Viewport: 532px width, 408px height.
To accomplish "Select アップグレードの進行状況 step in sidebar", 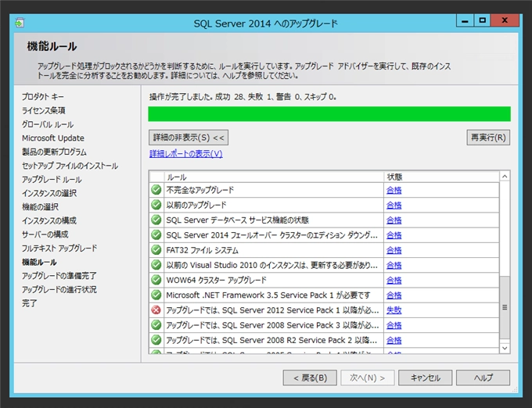I will [59, 290].
